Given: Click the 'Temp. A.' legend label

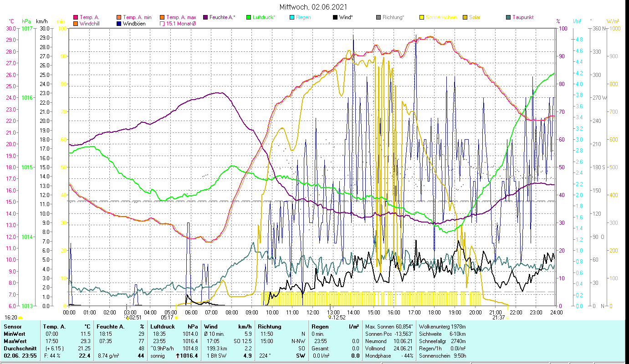Looking at the screenshot, I should tap(90, 17).
